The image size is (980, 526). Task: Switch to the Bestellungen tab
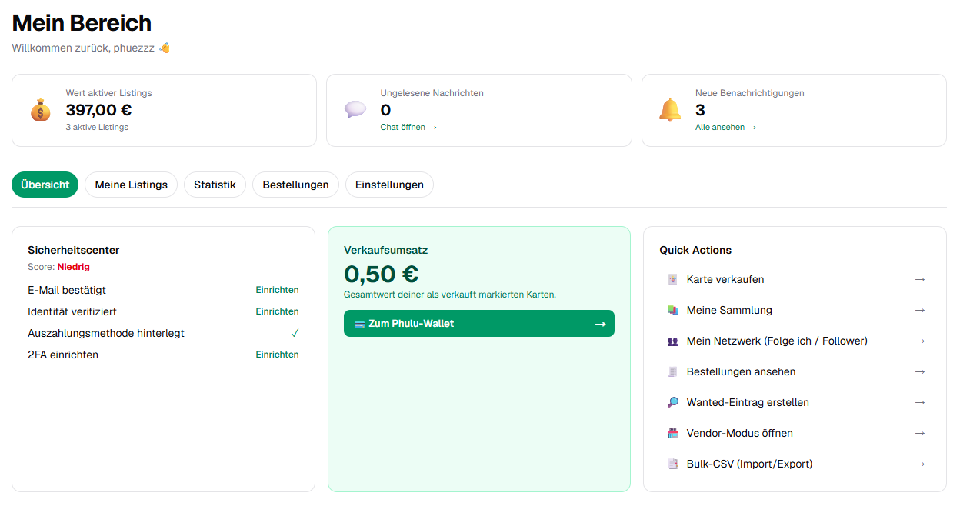pyautogui.click(x=295, y=185)
